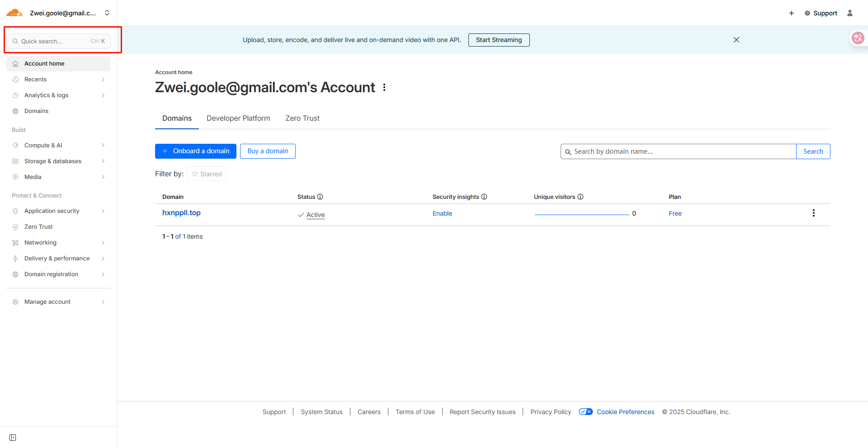The height and width of the screenshot is (448, 868).
Task: Open account options three-dot menu
Action: [384, 87]
